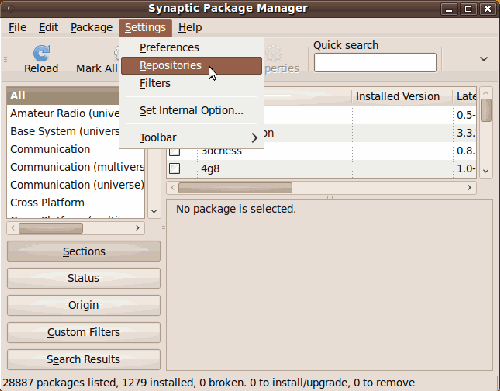Expand the toolbar overflow chevron

(484, 59)
